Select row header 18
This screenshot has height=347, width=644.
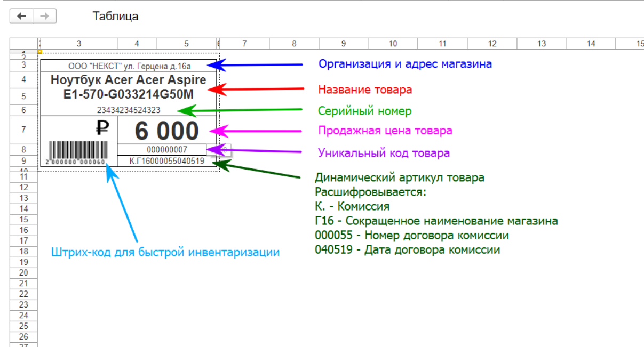(24, 251)
